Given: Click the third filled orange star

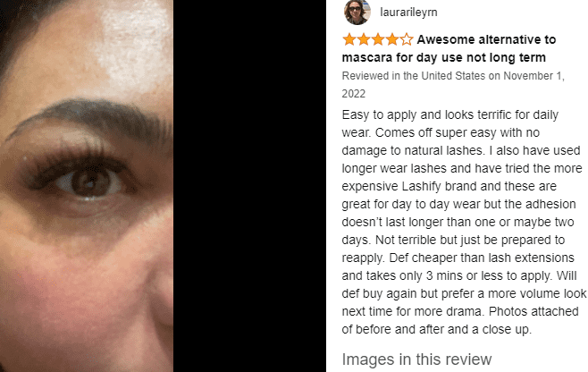Looking at the screenshot, I should [378, 39].
